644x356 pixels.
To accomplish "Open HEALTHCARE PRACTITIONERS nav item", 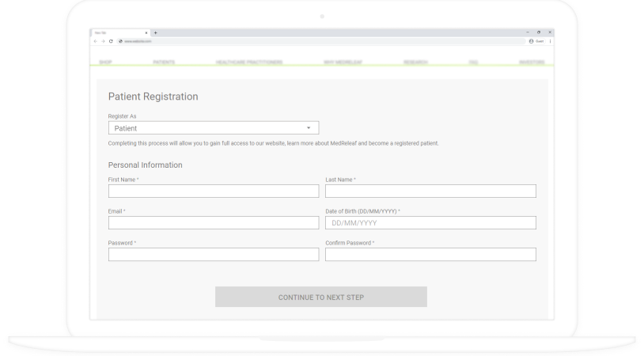I will click(x=249, y=62).
